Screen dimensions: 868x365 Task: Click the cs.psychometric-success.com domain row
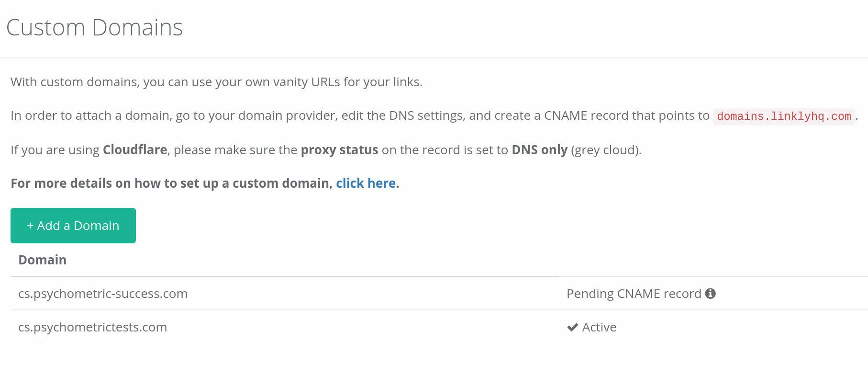(x=439, y=294)
